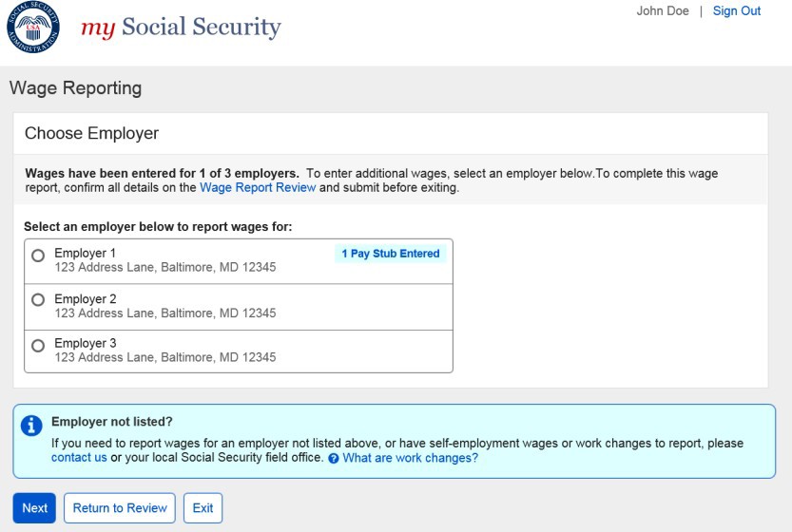Viewport: 792px width, 532px height.
Task: Click the Choose Employer heading
Action: (91, 134)
